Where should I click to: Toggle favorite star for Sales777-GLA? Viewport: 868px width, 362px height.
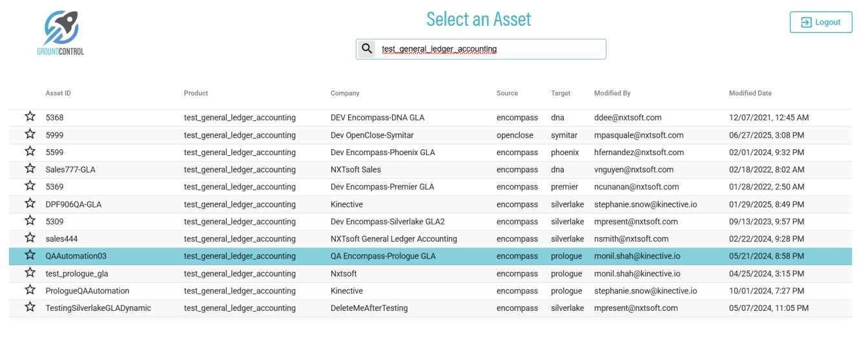point(30,169)
